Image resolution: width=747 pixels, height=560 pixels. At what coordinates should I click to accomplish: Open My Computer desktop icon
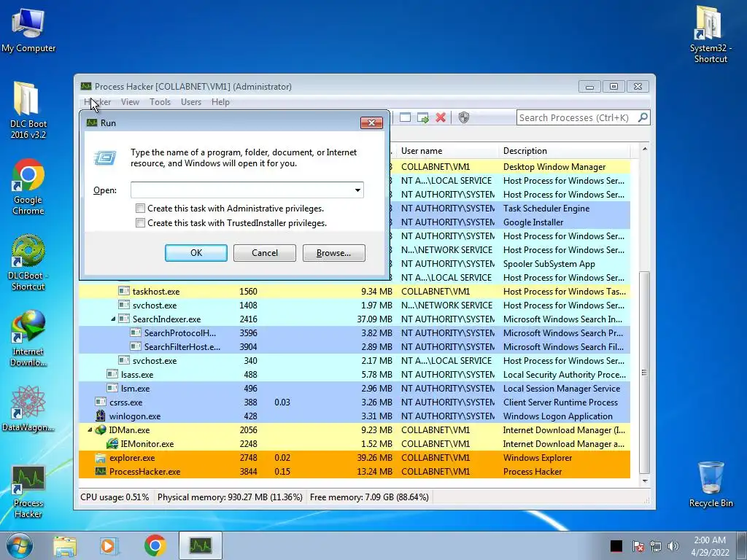28,31
